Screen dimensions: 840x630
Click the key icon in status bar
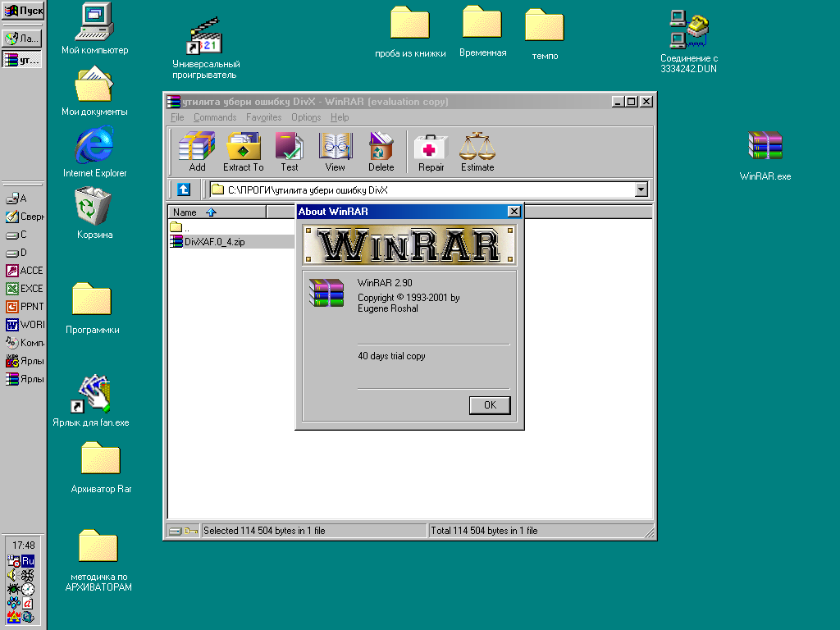[190, 531]
